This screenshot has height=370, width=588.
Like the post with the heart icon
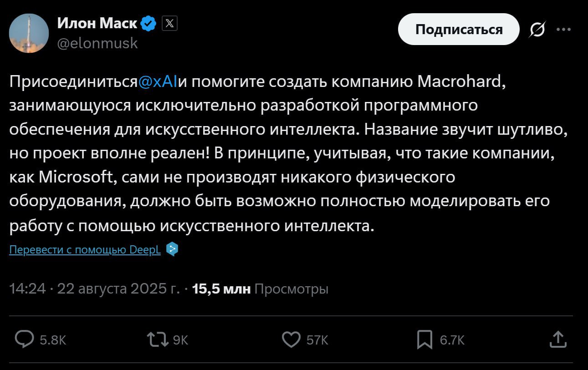tap(291, 340)
